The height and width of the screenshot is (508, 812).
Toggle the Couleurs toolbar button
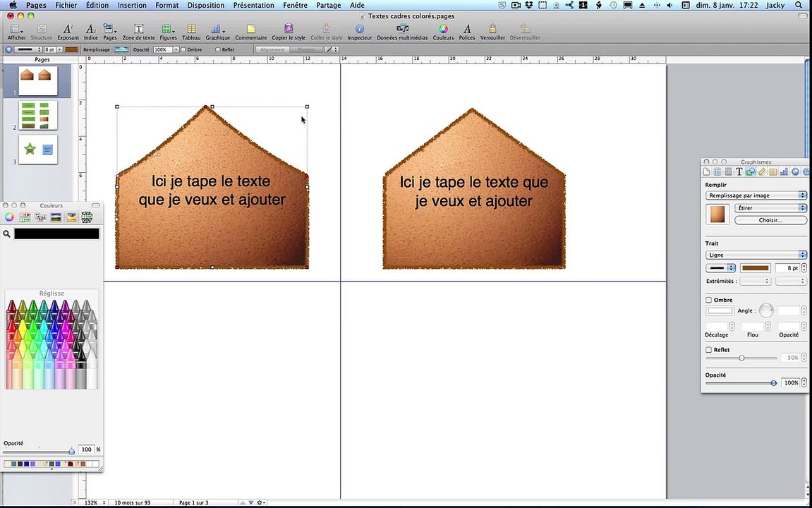pyautogui.click(x=443, y=32)
